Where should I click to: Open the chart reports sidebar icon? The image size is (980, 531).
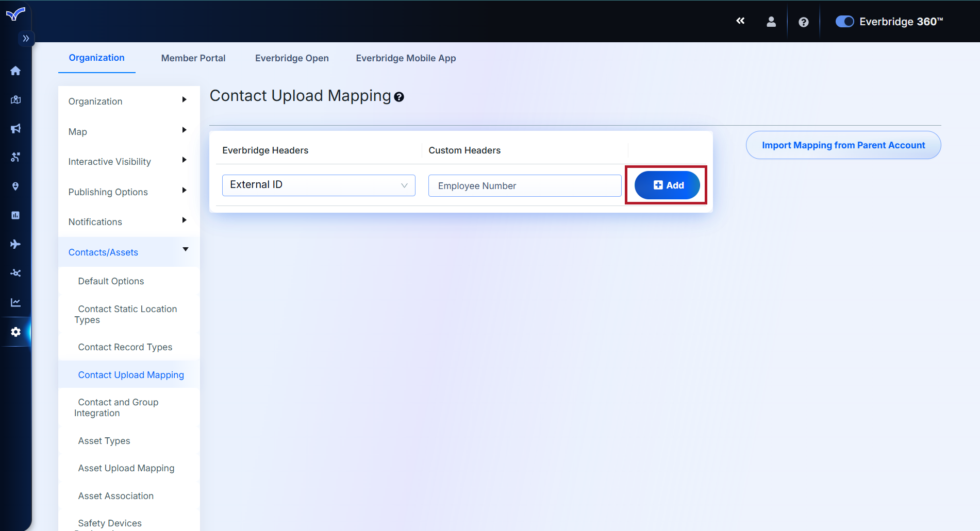(x=15, y=302)
